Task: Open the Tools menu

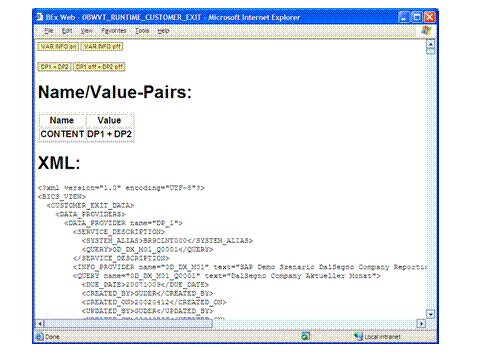Action: (142, 31)
